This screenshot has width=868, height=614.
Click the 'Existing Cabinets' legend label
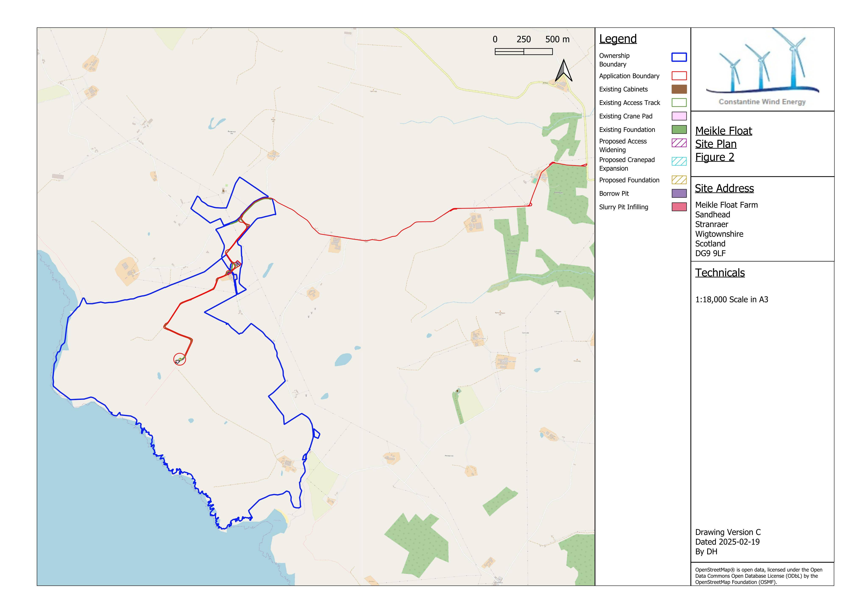623,89
